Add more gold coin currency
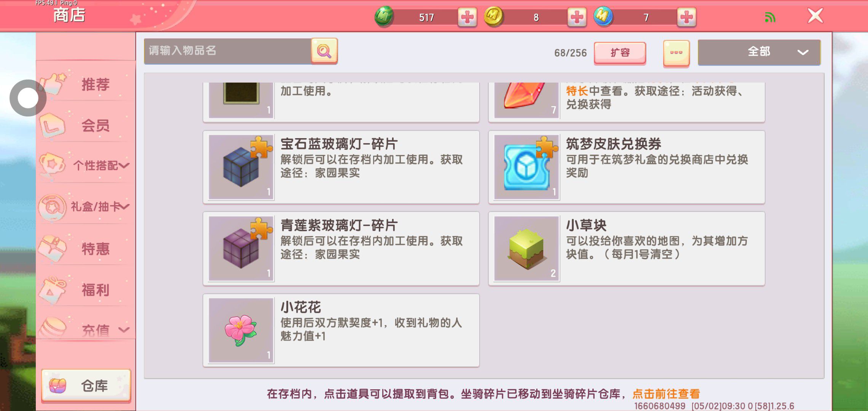868x411 pixels. tap(577, 17)
